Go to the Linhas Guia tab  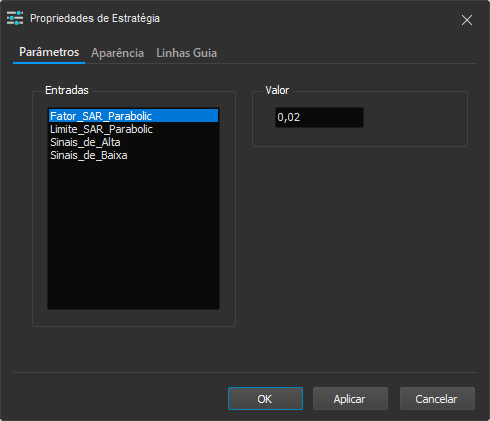(x=186, y=53)
